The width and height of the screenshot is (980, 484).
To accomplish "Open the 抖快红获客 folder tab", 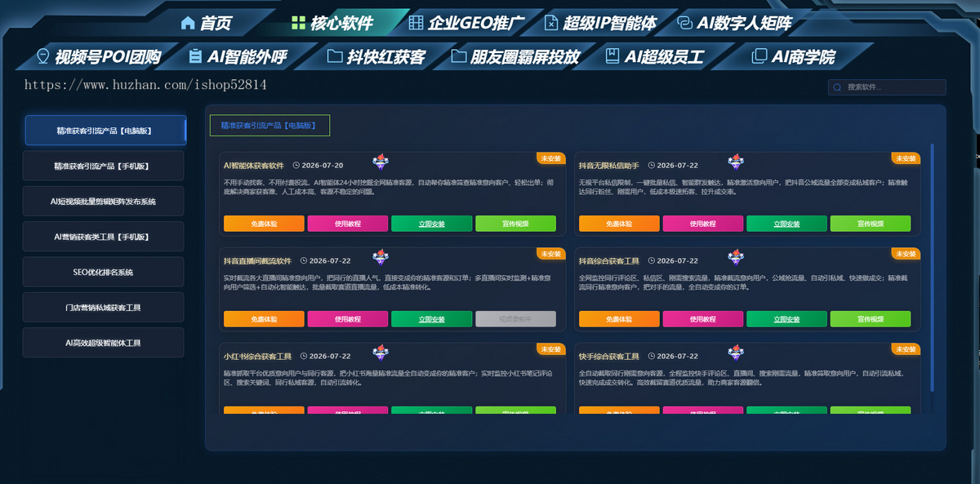I will 376,57.
